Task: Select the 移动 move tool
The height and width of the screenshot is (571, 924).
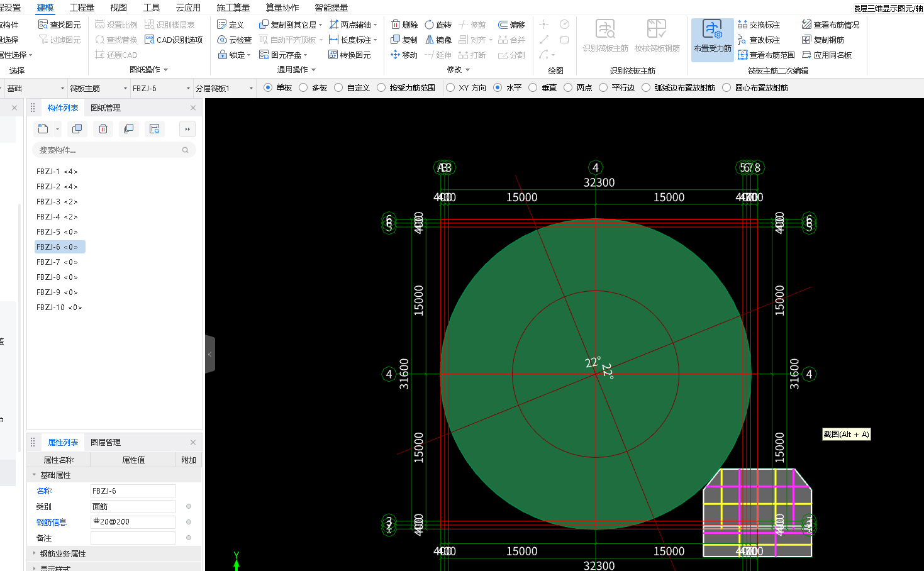Action: click(404, 55)
